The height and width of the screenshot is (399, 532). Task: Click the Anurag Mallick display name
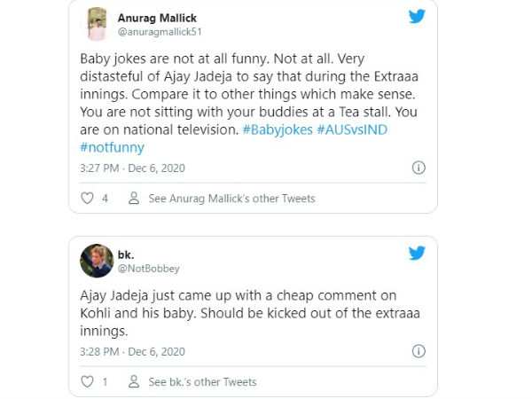click(x=160, y=17)
